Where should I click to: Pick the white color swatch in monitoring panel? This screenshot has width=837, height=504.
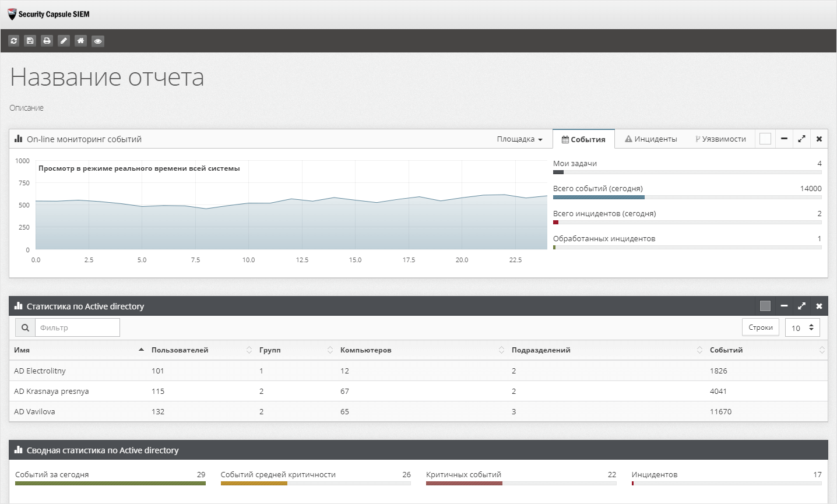pyautogui.click(x=765, y=139)
